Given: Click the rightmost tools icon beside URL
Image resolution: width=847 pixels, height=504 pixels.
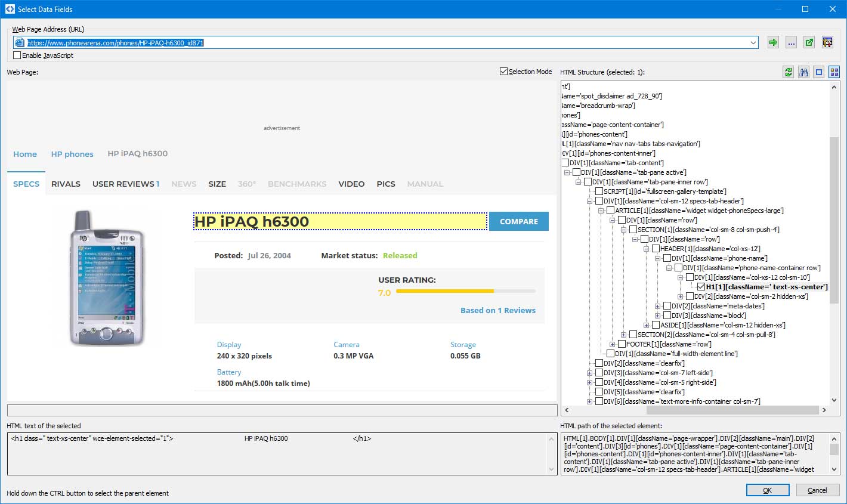Looking at the screenshot, I should (x=827, y=42).
